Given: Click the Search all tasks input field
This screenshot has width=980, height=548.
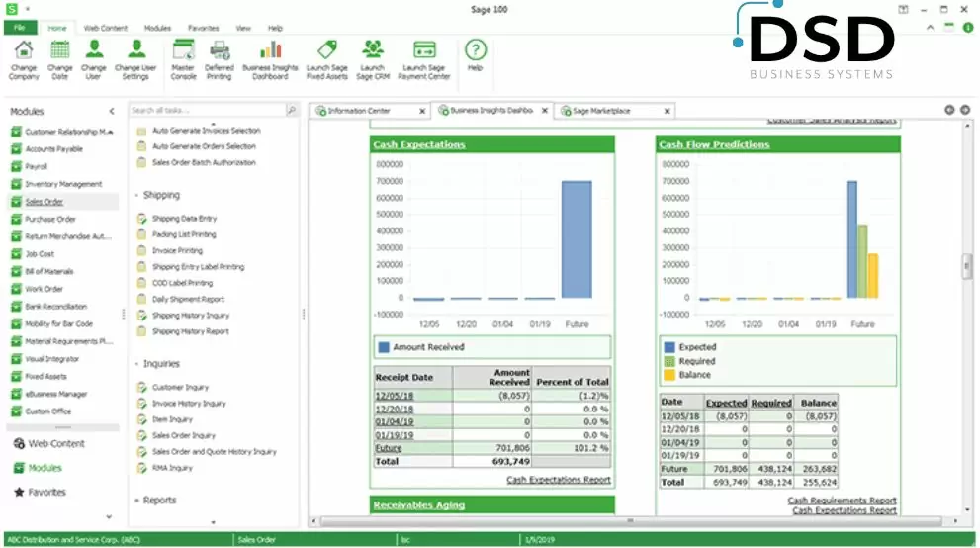Looking at the screenshot, I should click(208, 110).
